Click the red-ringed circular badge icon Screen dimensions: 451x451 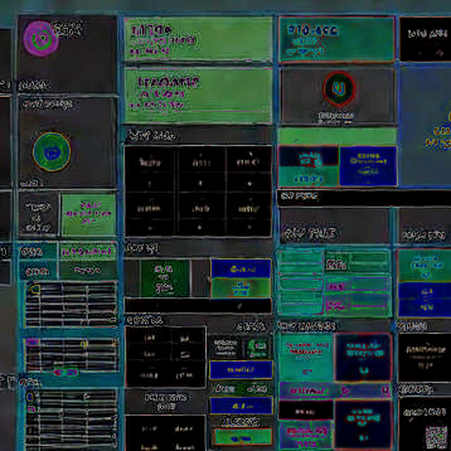click(x=339, y=89)
